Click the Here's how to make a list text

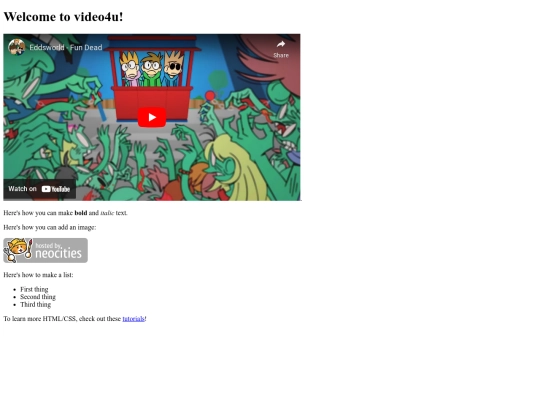point(38,275)
